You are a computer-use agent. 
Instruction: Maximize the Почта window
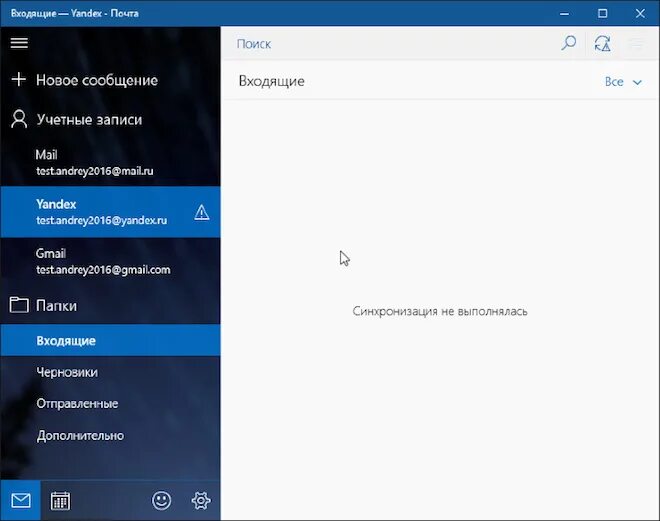point(602,13)
